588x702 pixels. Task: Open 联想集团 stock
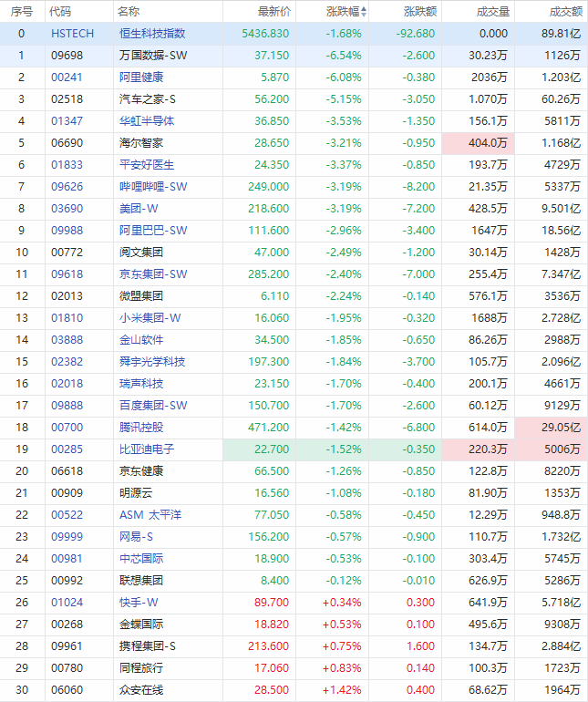pos(141,581)
